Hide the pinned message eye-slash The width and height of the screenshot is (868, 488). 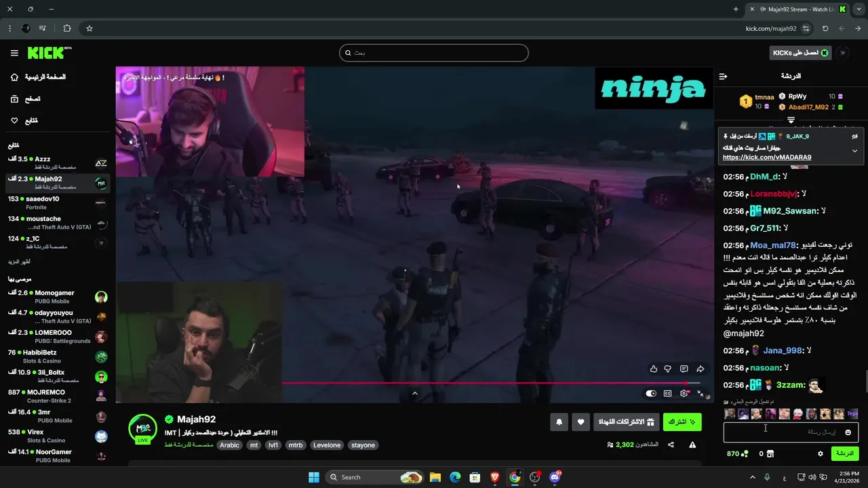tap(854, 136)
